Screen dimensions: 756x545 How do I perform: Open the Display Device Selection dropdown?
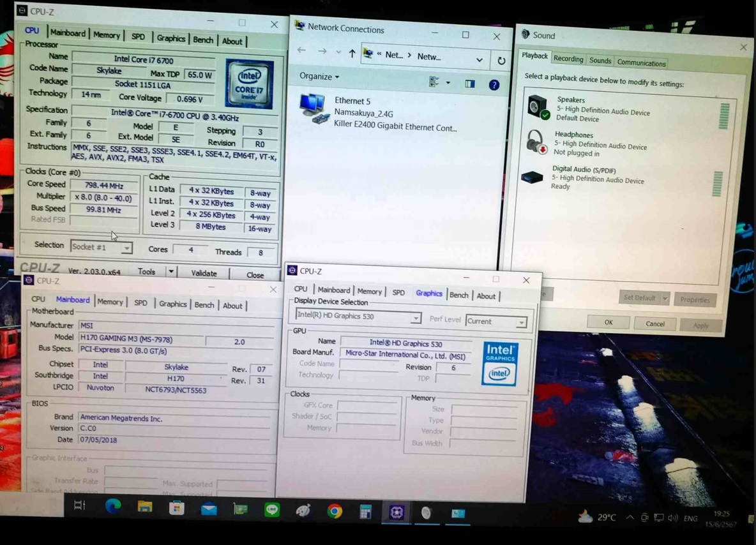(x=415, y=318)
